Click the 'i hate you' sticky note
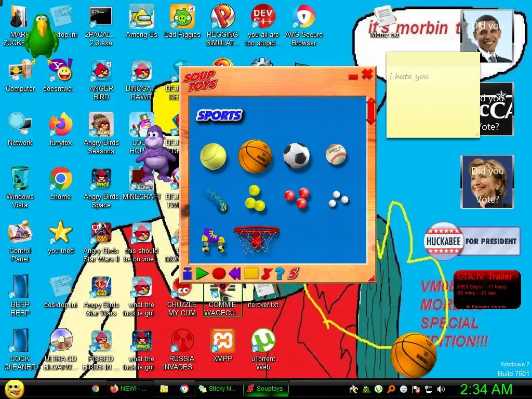 [433, 95]
